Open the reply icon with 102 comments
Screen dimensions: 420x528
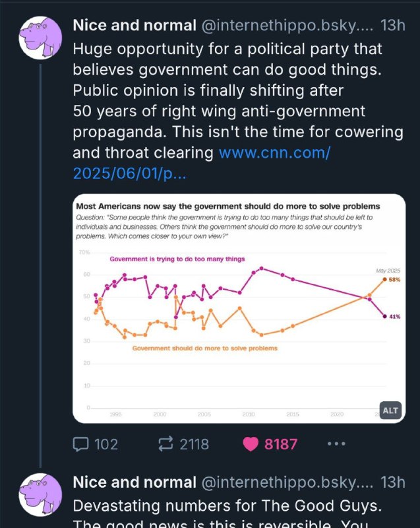coord(80,444)
